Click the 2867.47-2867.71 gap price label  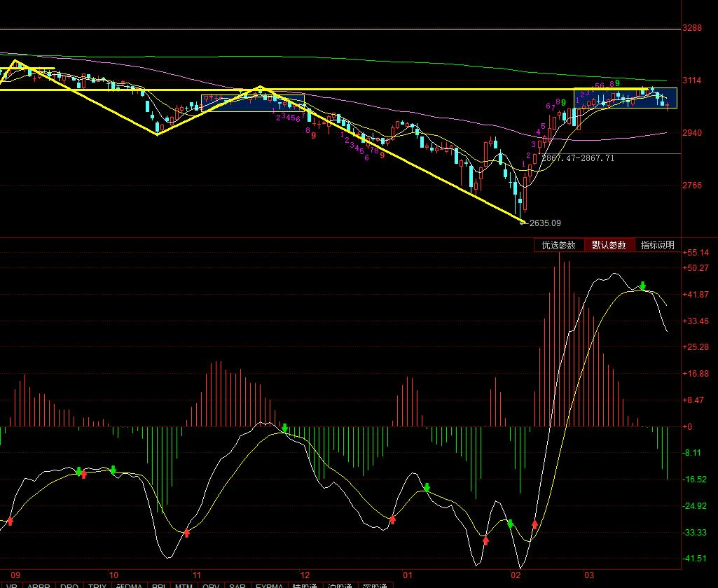[x=577, y=158]
